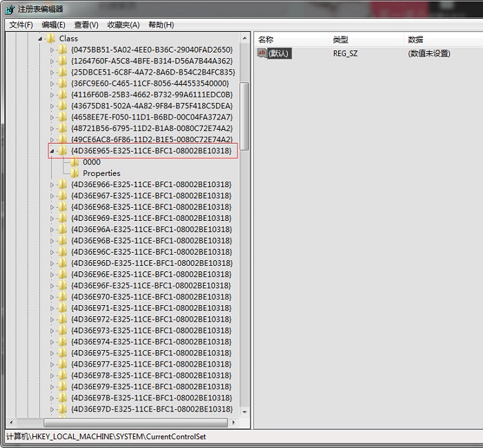Image resolution: width=483 pixels, height=448 pixels.
Task: Expand the {1264760F-A5C8-4BFE-B314-D56A7B44A362} key
Action: click(x=52, y=61)
